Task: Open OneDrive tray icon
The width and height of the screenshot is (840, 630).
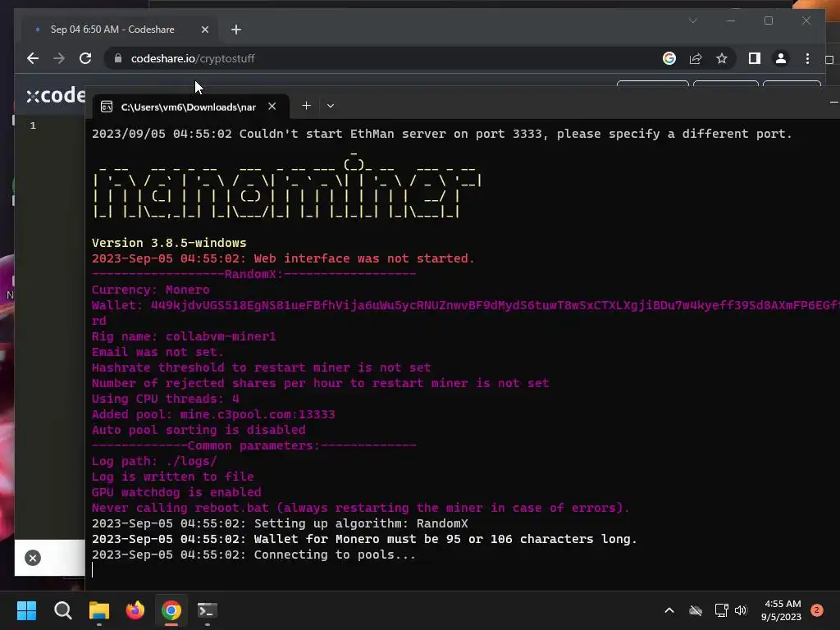Action: click(x=696, y=610)
